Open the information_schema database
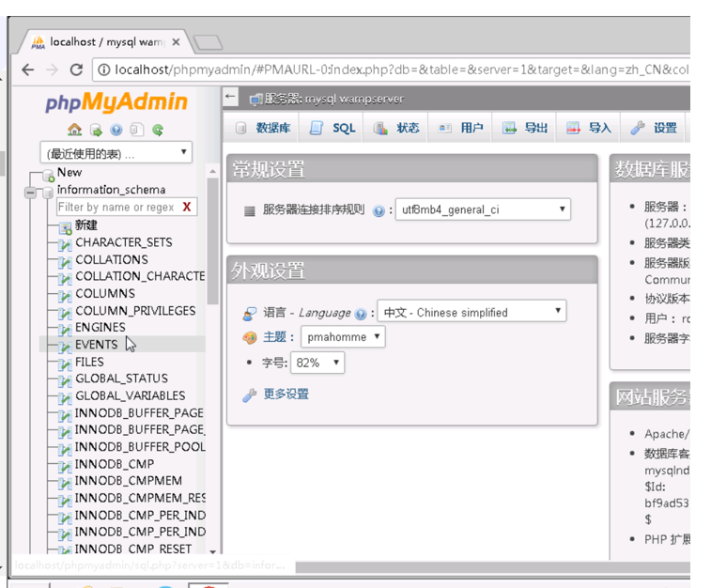 tap(111, 190)
